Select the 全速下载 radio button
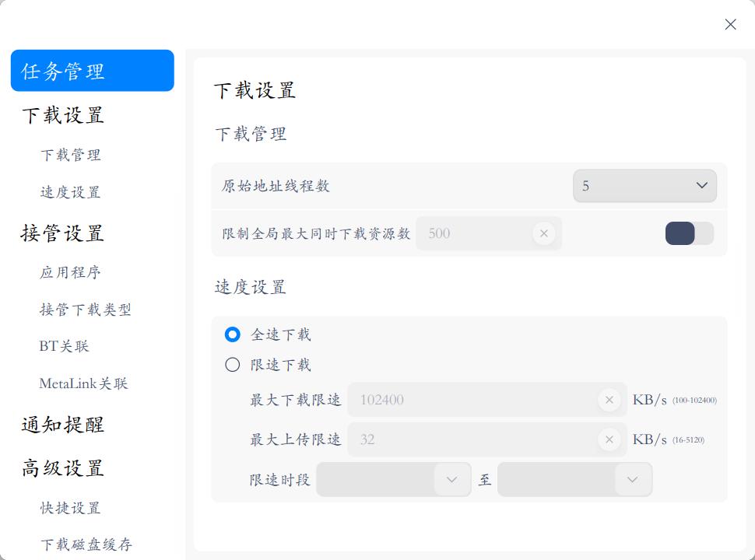Image resolution: width=755 pixels, height=560 pixels. pos(231,334)
